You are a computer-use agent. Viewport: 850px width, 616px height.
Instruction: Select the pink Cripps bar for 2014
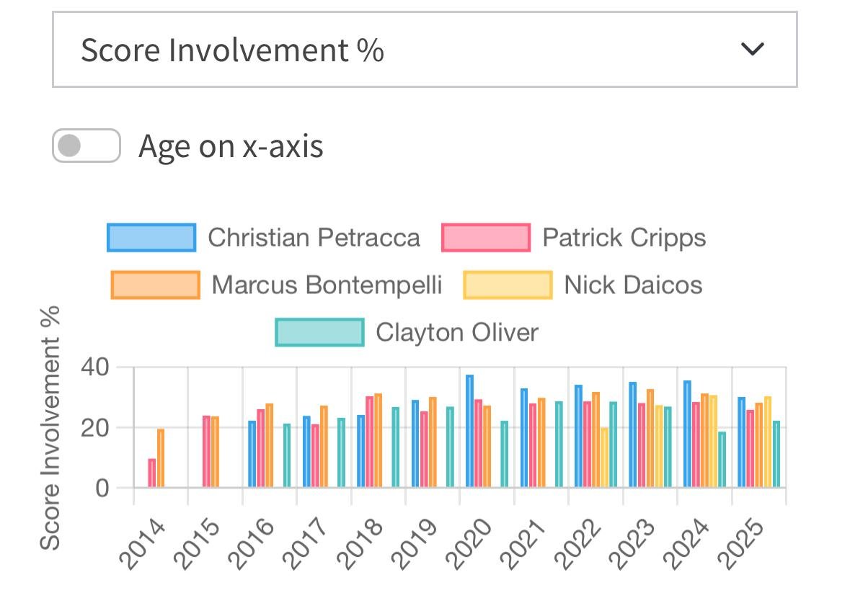pos(152,473)
